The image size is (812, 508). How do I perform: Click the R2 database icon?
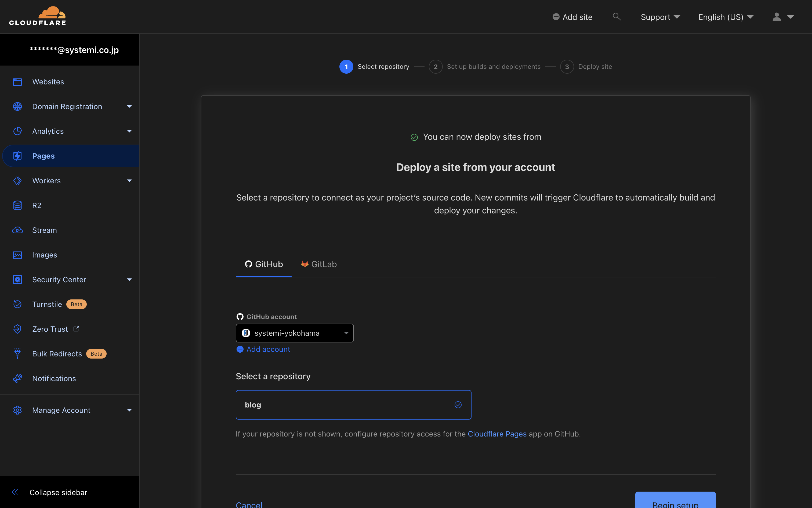17,205
